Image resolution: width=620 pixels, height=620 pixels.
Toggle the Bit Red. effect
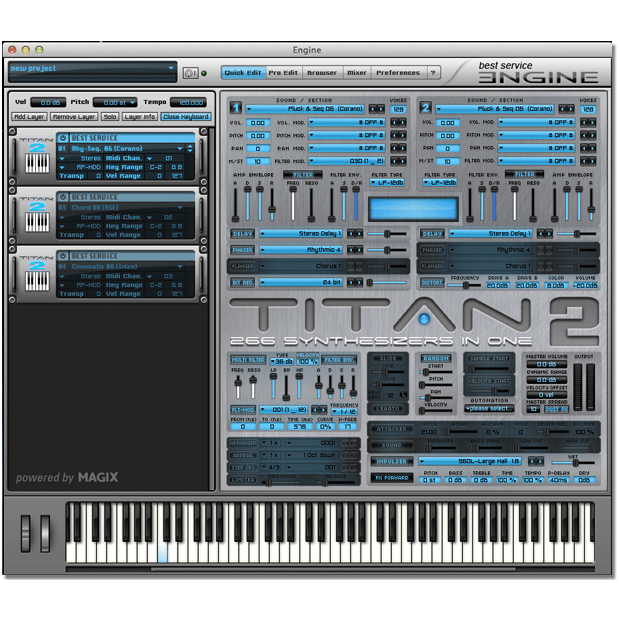(242, 282)
